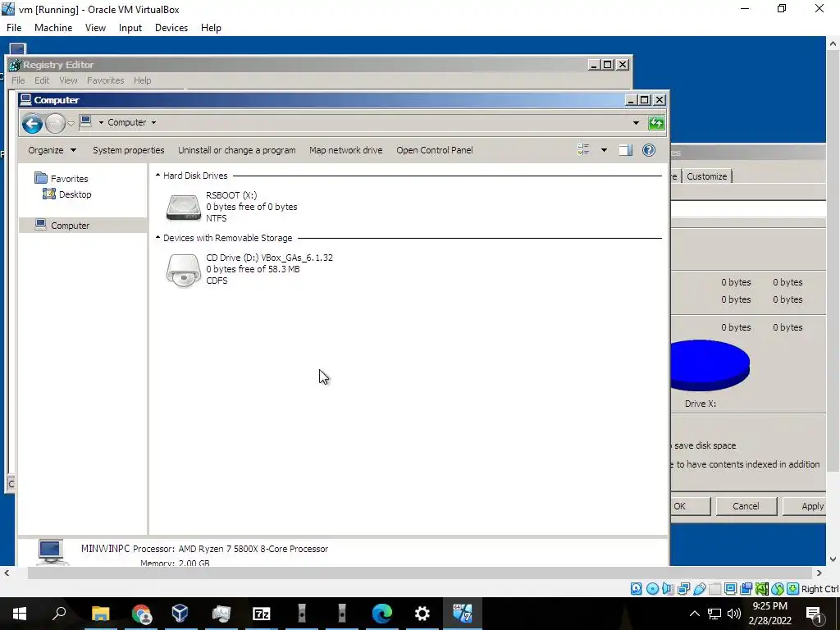Show hidden system tray icons
This screenshot has width=840, height=630.
click(x=694, y=614)
